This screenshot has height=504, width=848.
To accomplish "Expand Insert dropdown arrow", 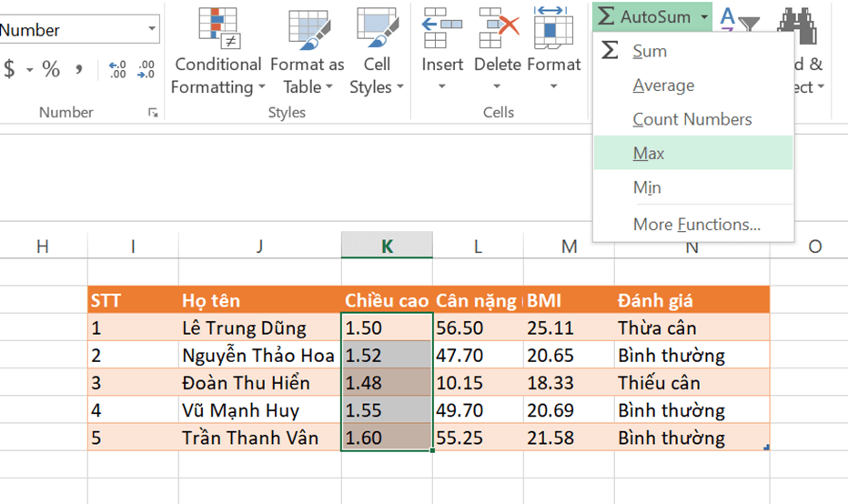I will pos(442,86).
